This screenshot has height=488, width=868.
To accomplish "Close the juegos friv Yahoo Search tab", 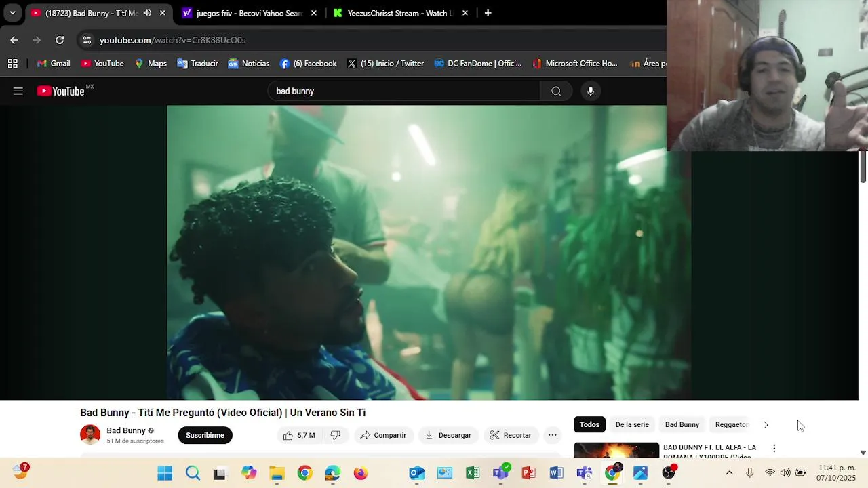I will pyautogui.click(x=314, y=13).
